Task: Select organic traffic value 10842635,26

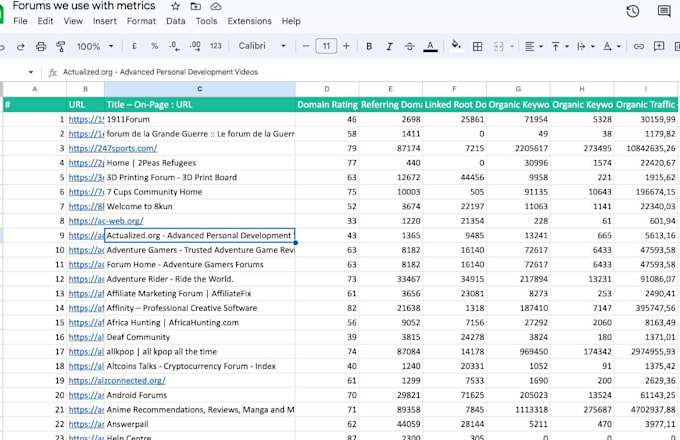Action: [x=646, y=148]
